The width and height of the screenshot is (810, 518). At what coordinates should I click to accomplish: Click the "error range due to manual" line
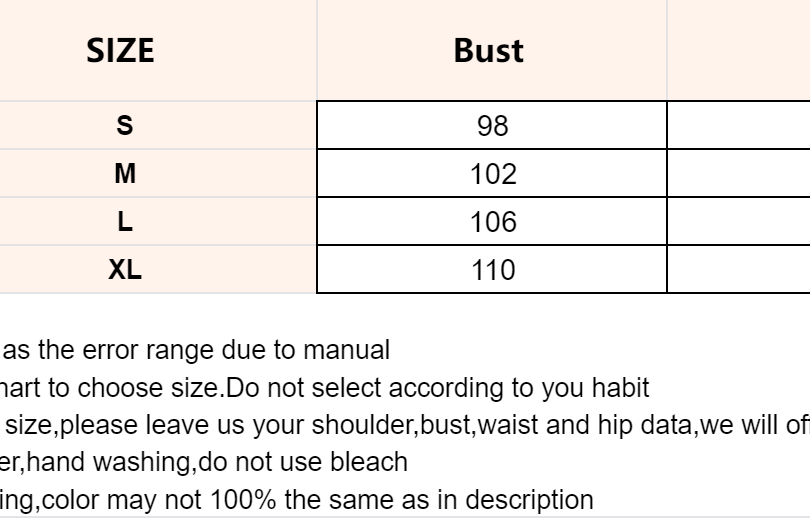coord(196,350)
